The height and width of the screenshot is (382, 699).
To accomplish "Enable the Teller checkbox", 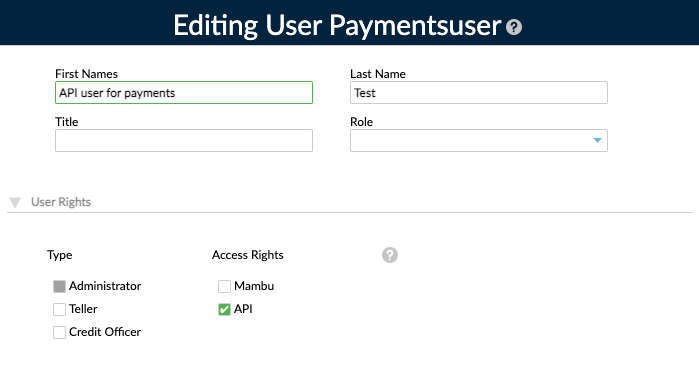I will pyautogui.click(x=59, y=309).
